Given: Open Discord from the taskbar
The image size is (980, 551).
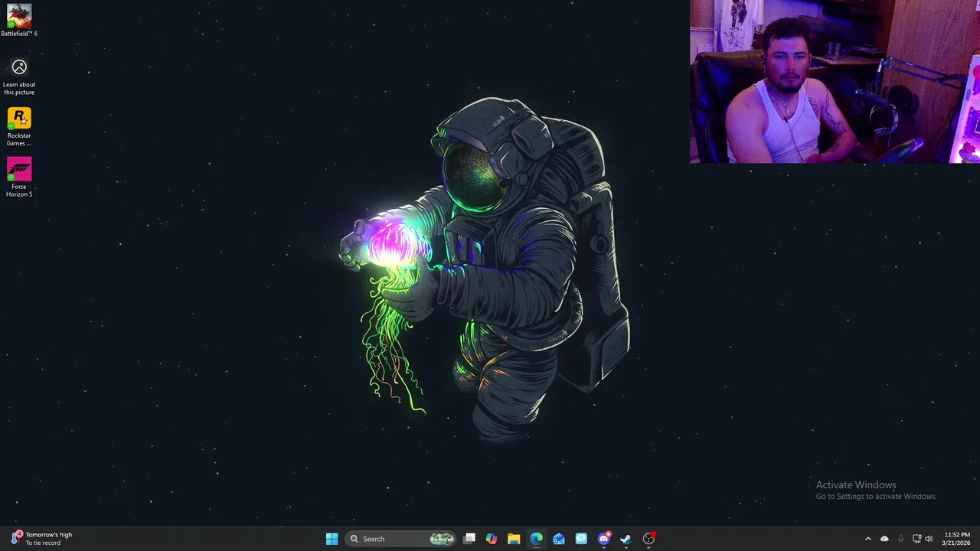Looking at the screenshot, I should [x=604, y=539].
